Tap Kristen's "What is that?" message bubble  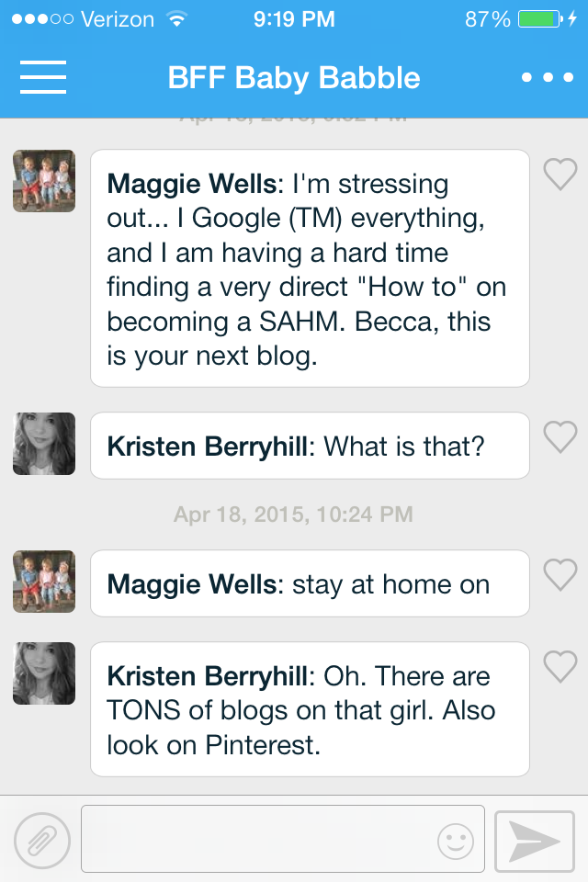pos(310,446)
